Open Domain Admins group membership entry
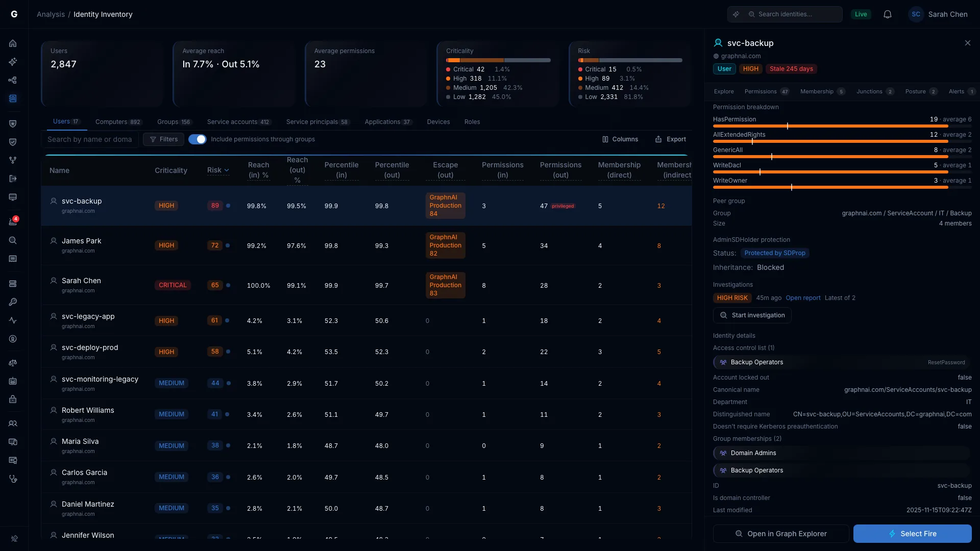This screenshot has width=980, height=551. pyautogui.click(x=842, y=453)
